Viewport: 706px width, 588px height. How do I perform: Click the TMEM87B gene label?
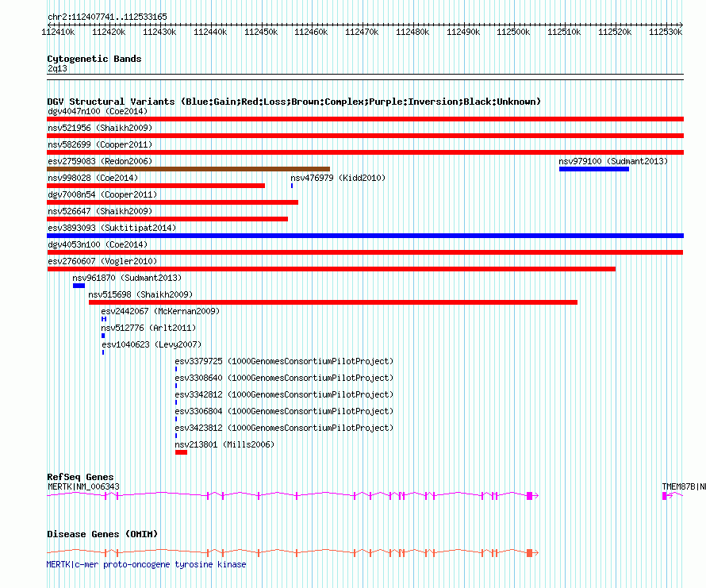coord(684,486)
